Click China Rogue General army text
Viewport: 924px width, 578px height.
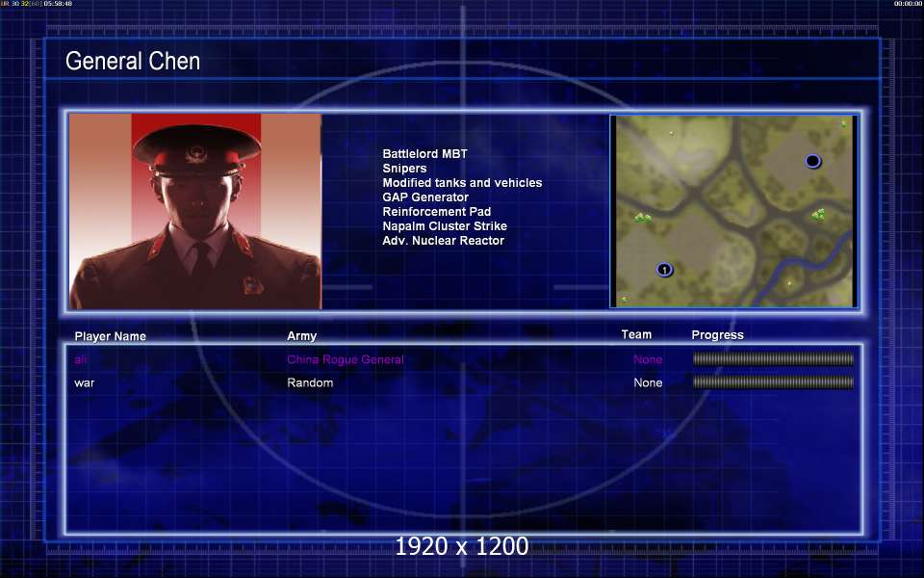[x=346, y=359]
